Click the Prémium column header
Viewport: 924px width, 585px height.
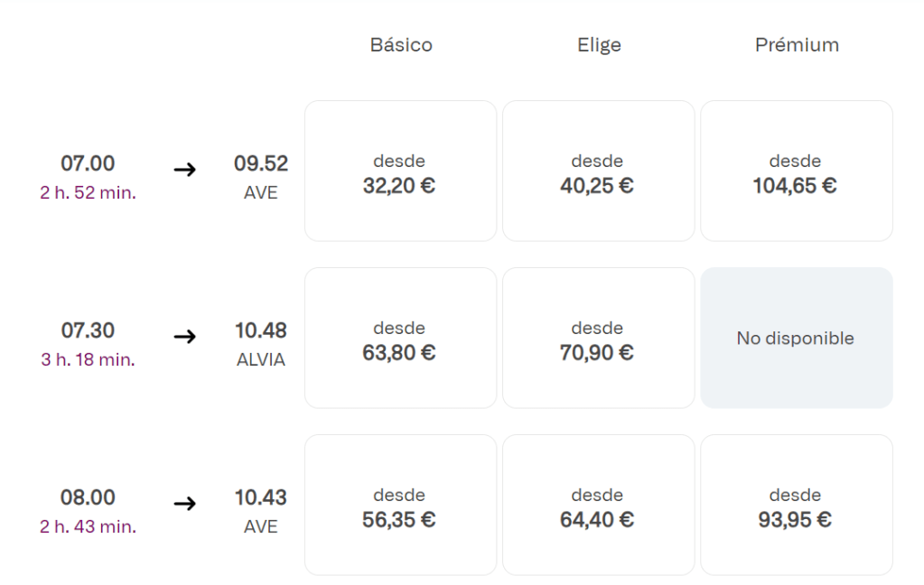[x=797, y=45]
